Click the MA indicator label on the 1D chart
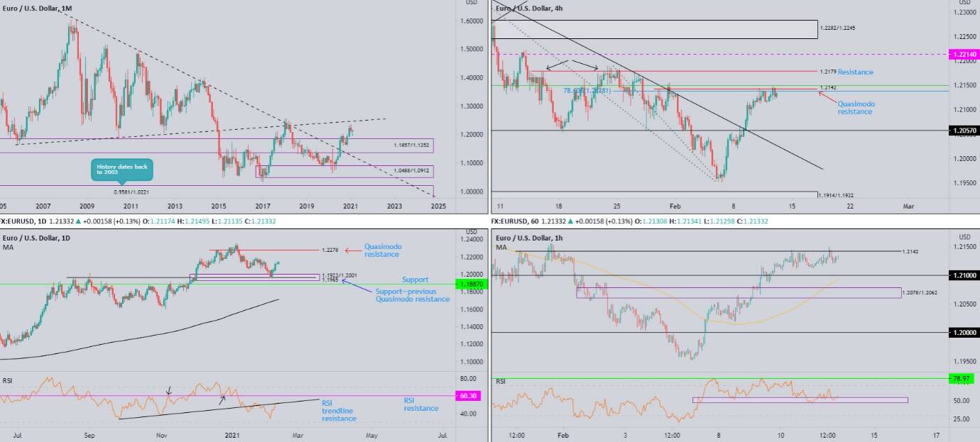 pos(7,247)
